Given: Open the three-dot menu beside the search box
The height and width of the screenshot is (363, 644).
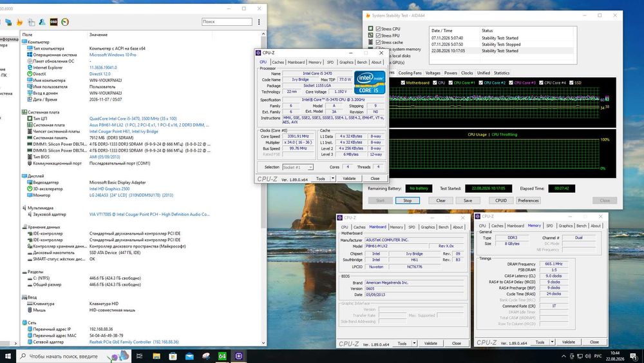Looking at the screenshot, I should tap(259, 22).
